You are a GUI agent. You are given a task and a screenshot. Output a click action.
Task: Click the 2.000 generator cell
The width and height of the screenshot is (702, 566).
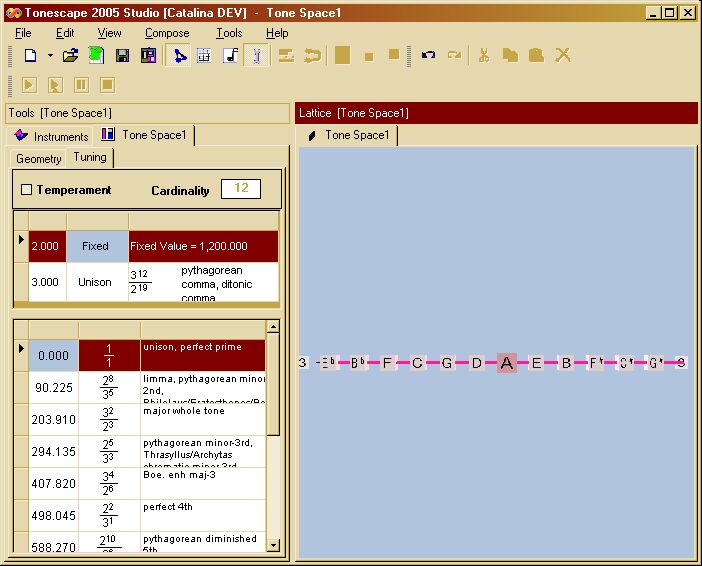(x=47, y=246)
